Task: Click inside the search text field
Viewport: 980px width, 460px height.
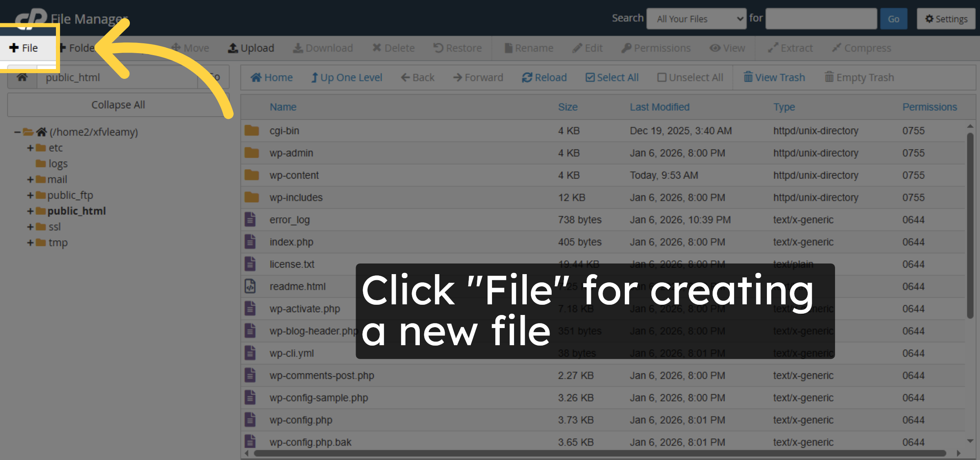Action: [x=821, y=18]
